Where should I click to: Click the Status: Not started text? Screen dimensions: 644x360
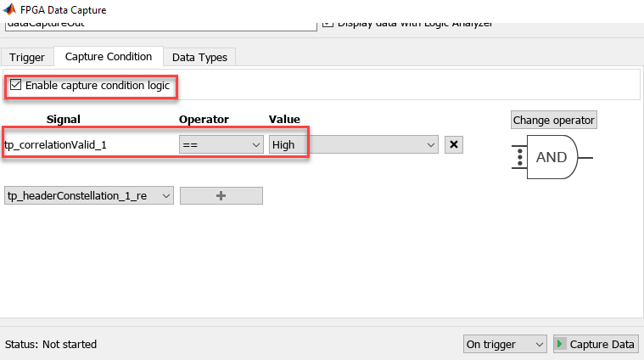click(x=51, y=344)
